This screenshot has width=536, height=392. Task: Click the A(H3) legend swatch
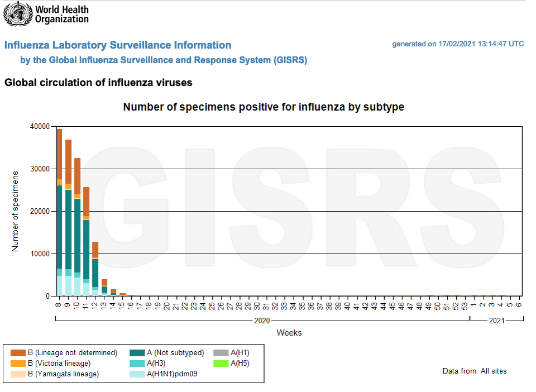(137, 364)
